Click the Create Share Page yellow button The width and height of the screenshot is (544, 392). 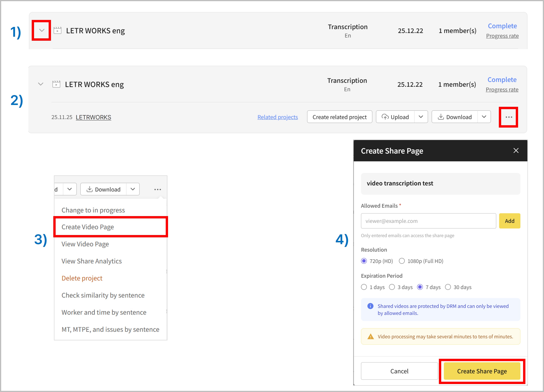pyautogui.click(x=482, y=371)
